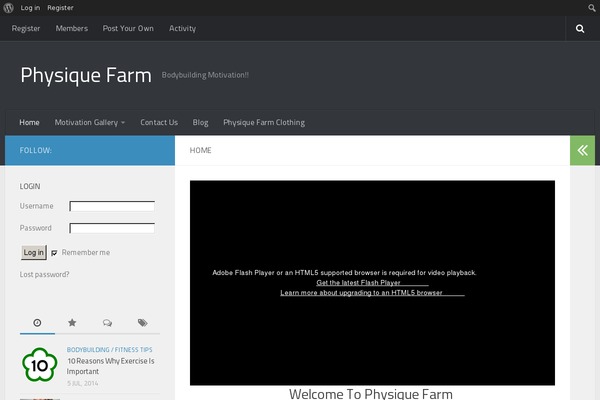The width and height of the screenshot is (600, 400).
Task: Click Log in on the admin bar
Action: pos(30,8)
